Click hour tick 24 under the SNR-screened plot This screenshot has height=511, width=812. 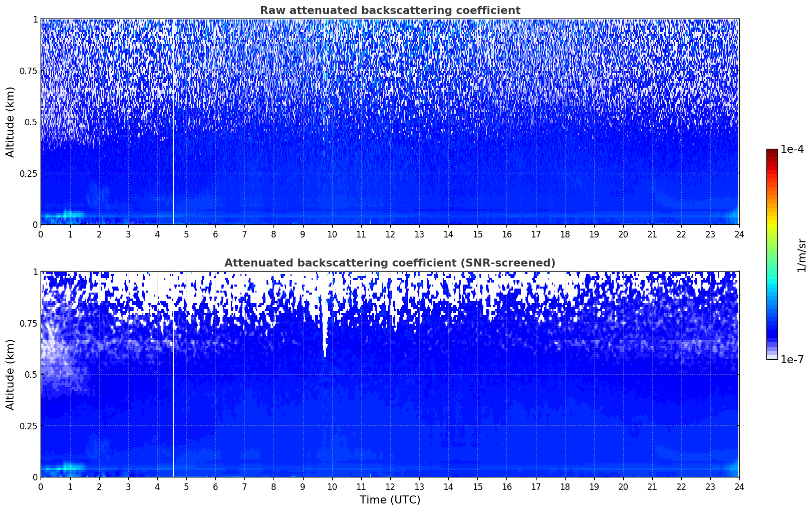tap(739, 486)
